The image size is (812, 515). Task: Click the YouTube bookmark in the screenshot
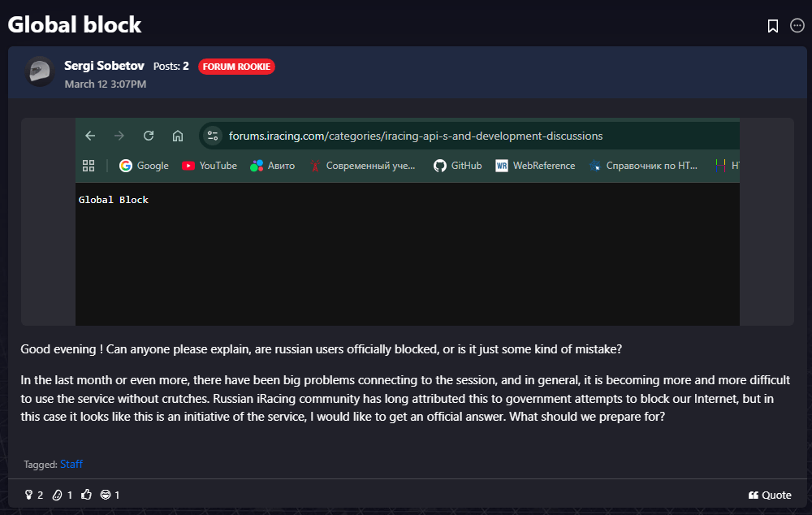tap(209, 166)
